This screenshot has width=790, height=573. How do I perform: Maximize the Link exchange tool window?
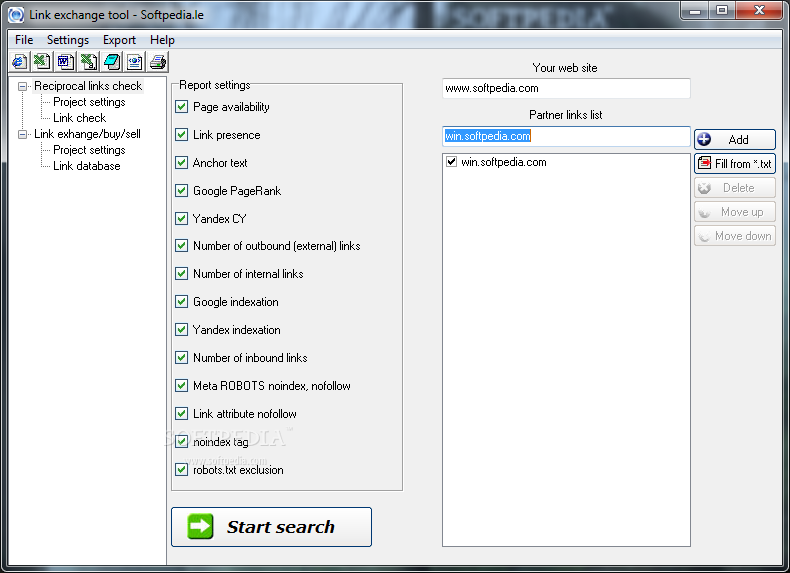(x=721, y=11)
